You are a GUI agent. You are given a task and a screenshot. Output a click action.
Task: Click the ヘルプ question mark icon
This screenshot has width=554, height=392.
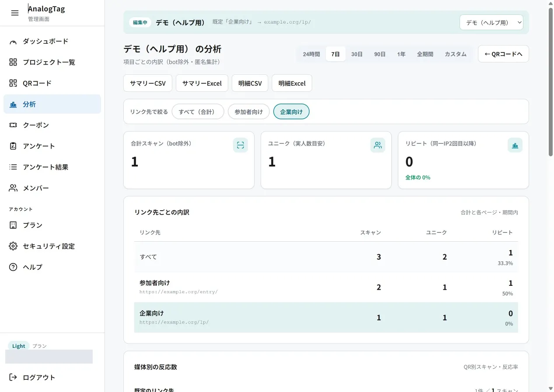[x=13, y=267]
